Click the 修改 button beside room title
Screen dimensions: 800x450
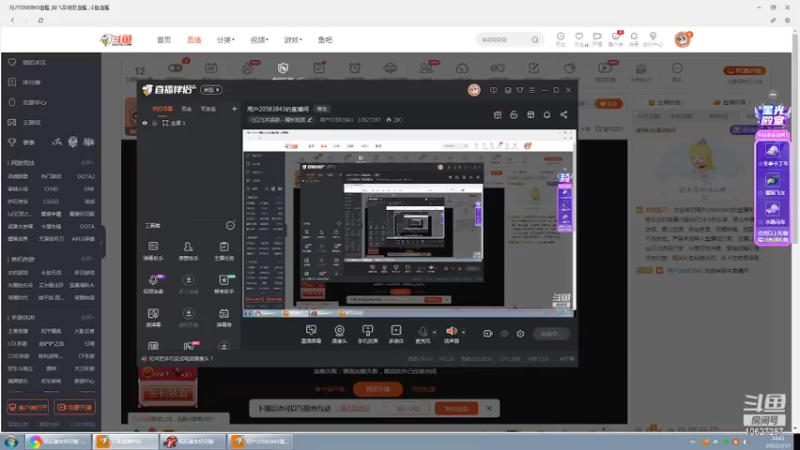(322, 109)
